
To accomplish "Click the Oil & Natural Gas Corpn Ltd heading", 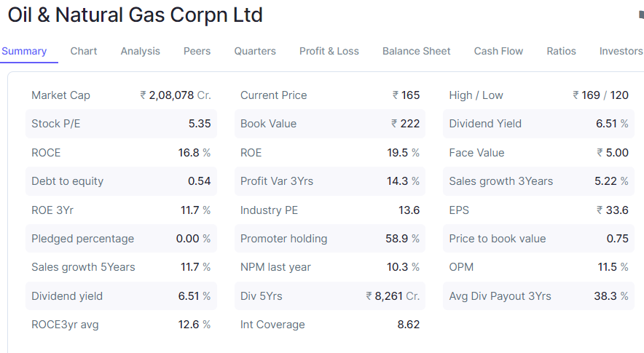I will pos(136,15).
